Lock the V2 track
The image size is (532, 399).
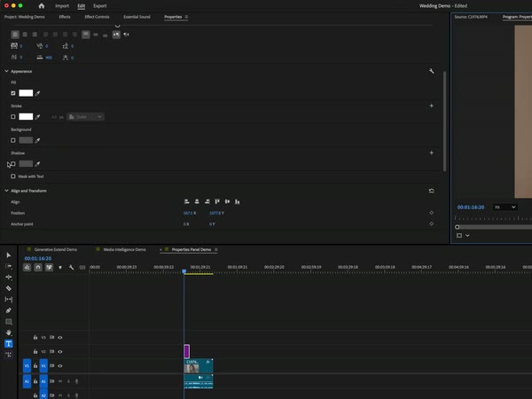click(x=35, y=351)
